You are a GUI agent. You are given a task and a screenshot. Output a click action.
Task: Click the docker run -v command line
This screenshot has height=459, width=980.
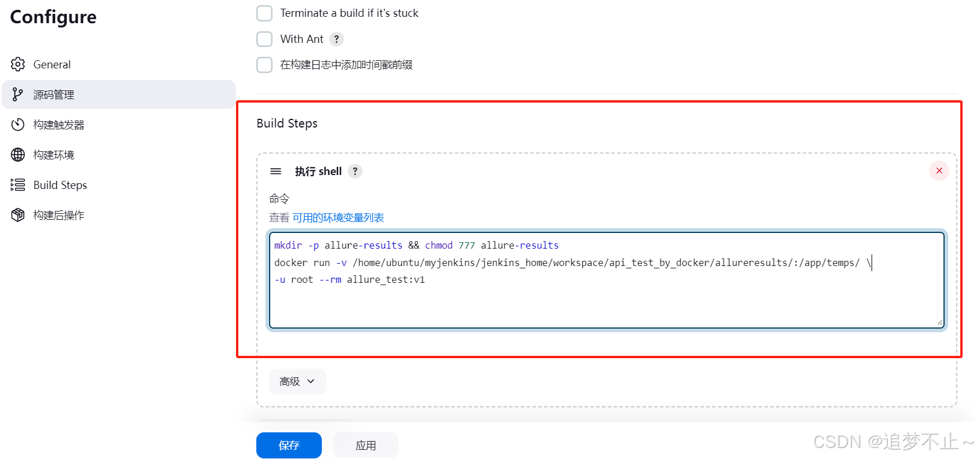572,263
